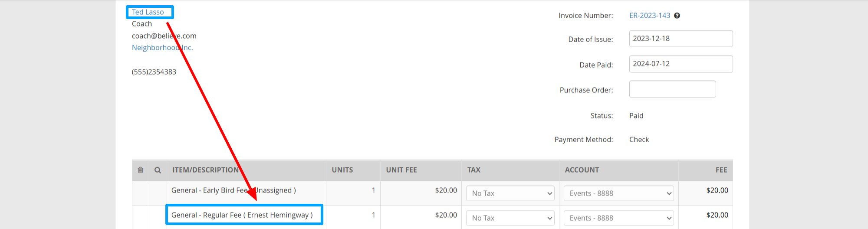Click the magnifier icon in the table header

click(158, 170)
